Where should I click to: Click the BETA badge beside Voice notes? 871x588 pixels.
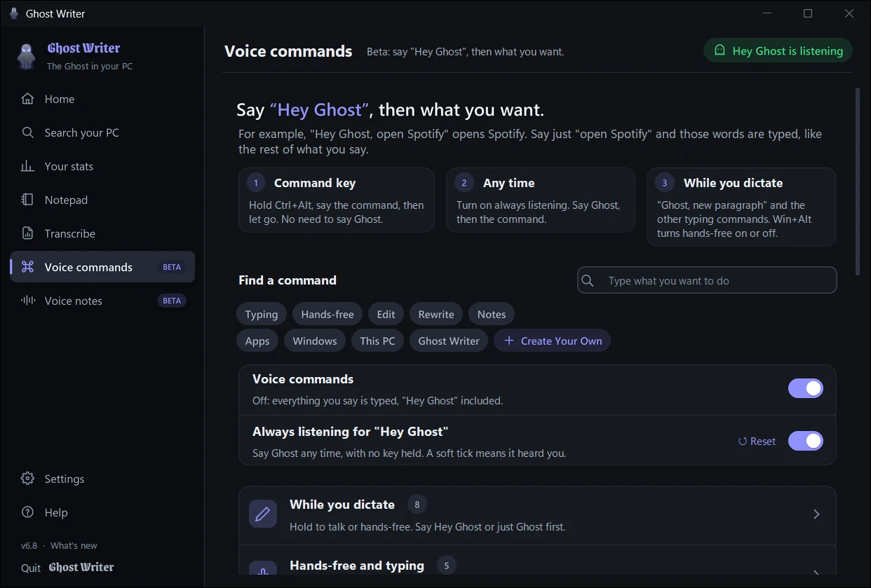point(172,301)
